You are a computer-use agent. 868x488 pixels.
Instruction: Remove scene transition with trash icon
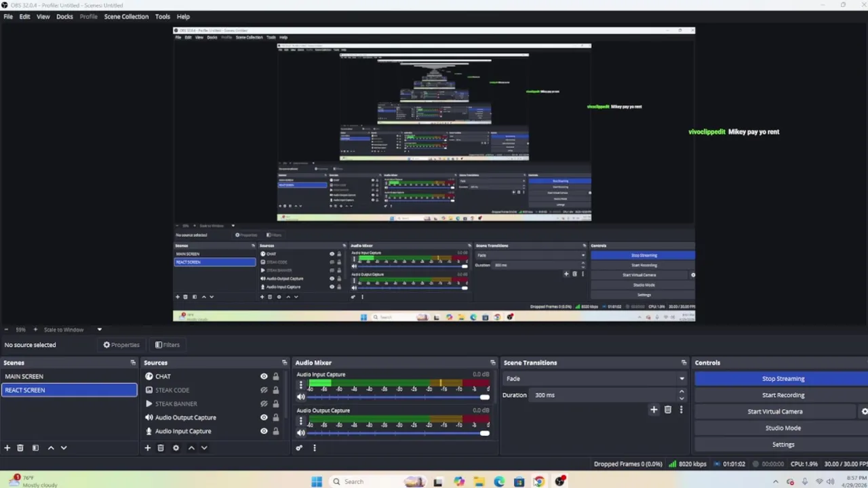668,409
